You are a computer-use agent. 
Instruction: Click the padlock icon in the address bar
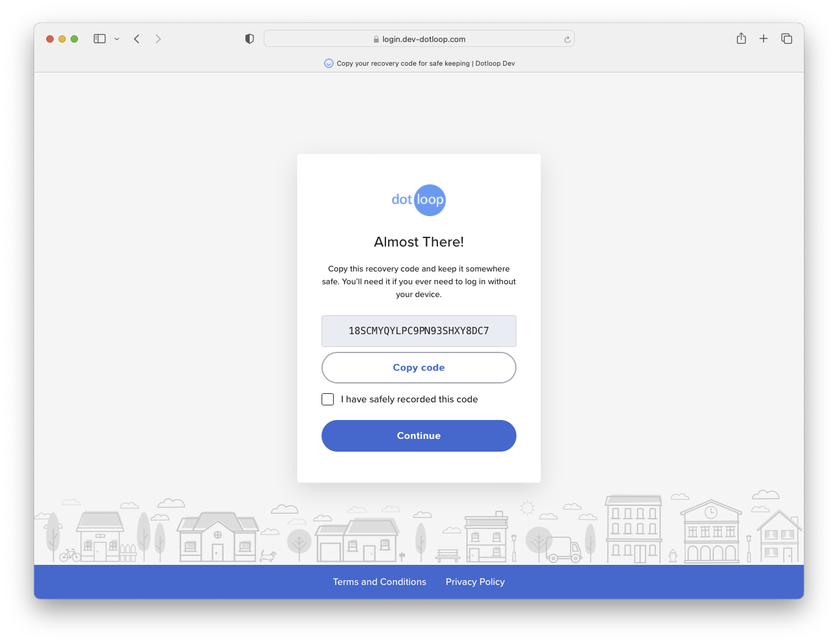pyautogui.click(x=376, y=39)
